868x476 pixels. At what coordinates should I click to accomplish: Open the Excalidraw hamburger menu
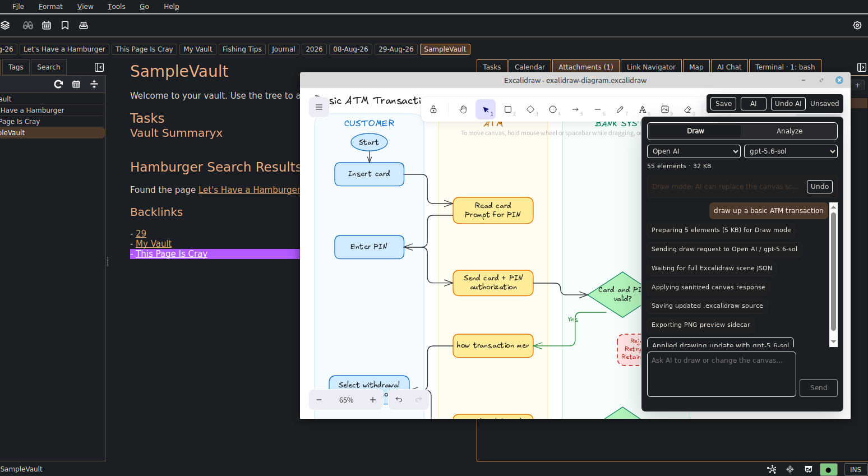point(319,107)
